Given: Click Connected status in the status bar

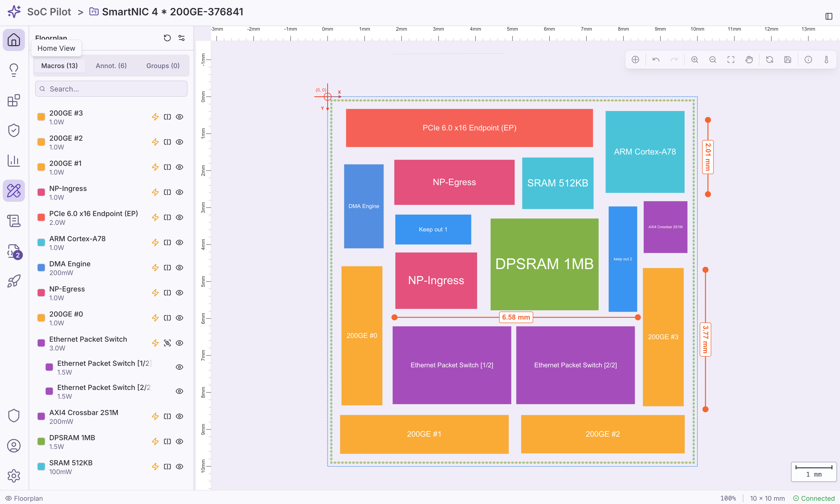Looking at the screenshot, I should [x=815, y=498].
